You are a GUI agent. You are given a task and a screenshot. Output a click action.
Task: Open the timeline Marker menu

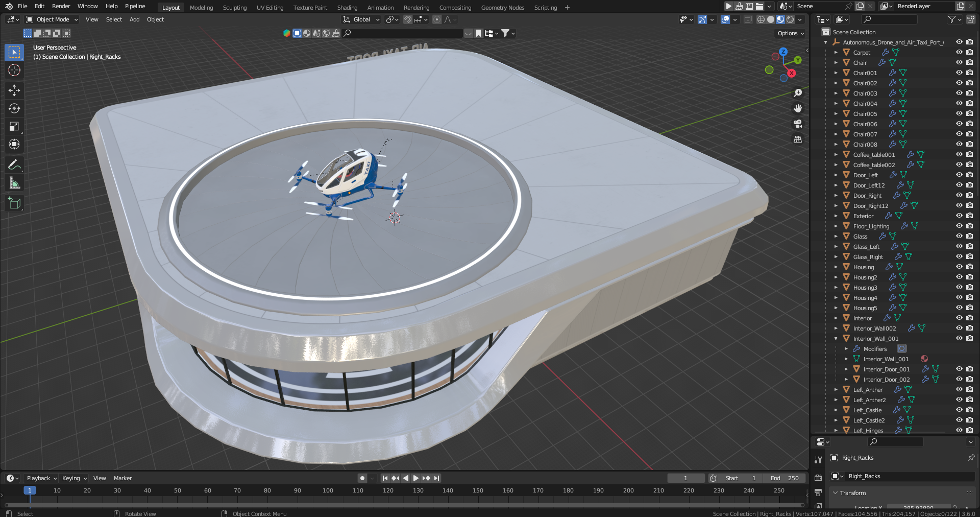(x=122, y=478)
